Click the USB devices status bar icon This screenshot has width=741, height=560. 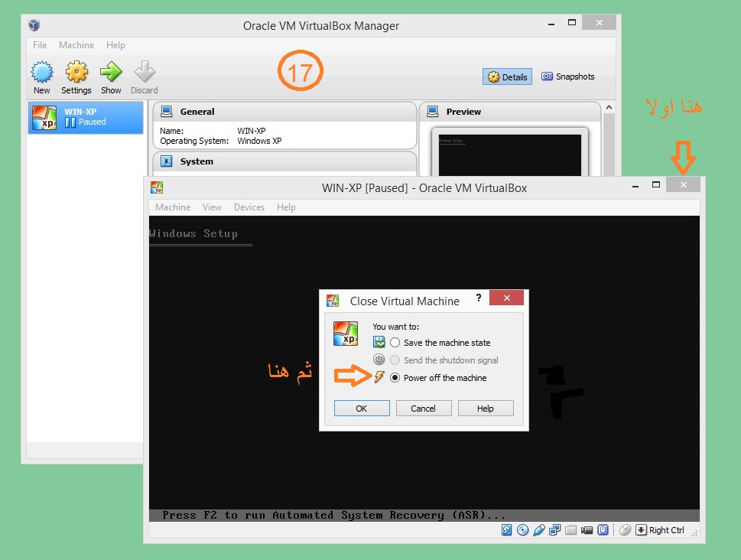(539, 530)
